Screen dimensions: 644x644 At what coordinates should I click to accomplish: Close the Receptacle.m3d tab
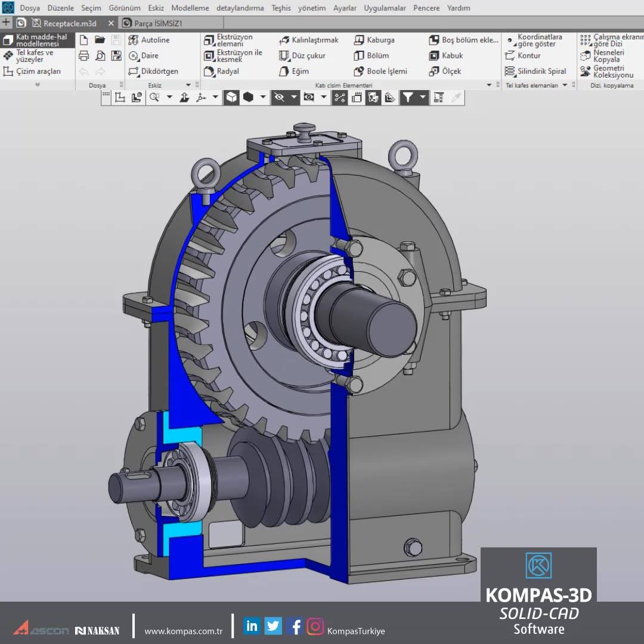pyautogui.click(x=111, y=23)
